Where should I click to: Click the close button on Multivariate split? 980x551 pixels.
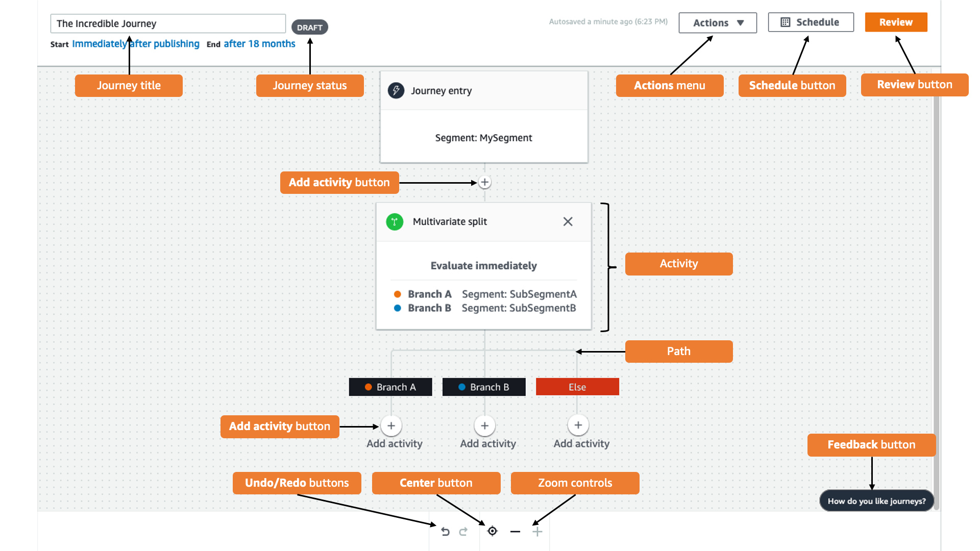(568, 221)
